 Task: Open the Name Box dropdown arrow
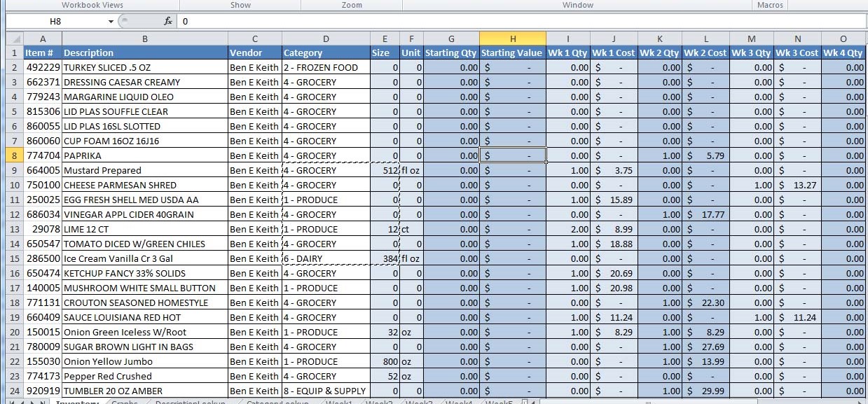click(x=109, y=21)
